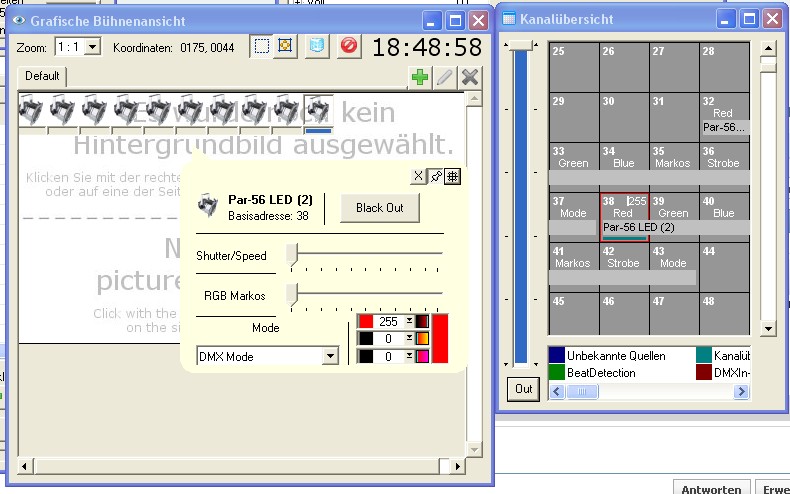Close the Par-56 LED control popup
Viewport: 790px width, 494px height.
pyautogui.click(x=418, y=176)
